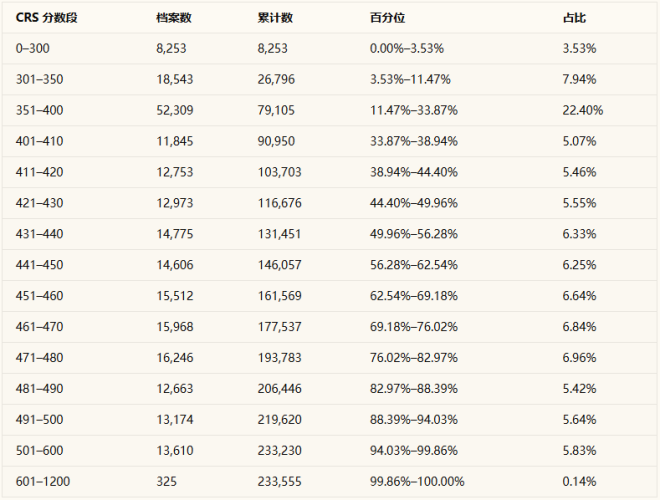Select the 14,775 profile count cell
The height and width of the screenshot is (500, 660).
tap(175, 234)
